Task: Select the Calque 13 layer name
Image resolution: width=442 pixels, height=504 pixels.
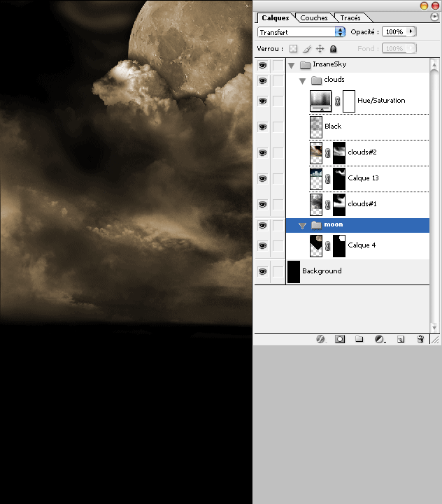Action: click(x=363, y=178)
